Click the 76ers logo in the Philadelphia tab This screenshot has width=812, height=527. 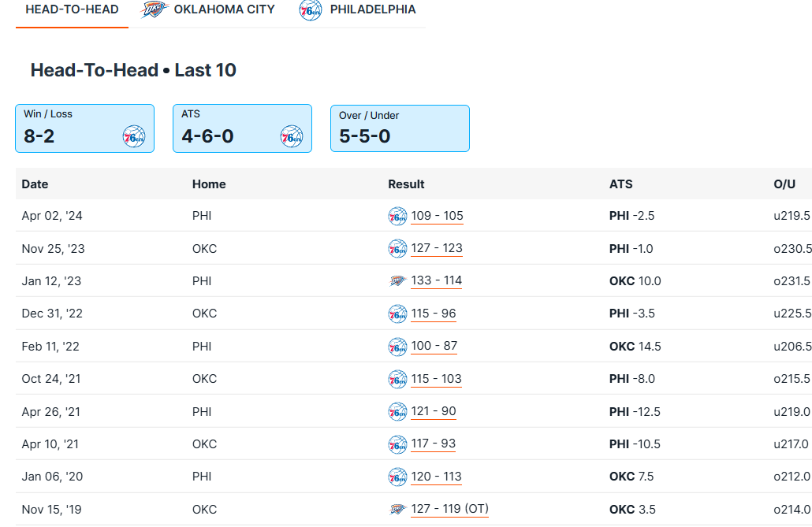tap(311, 10)
